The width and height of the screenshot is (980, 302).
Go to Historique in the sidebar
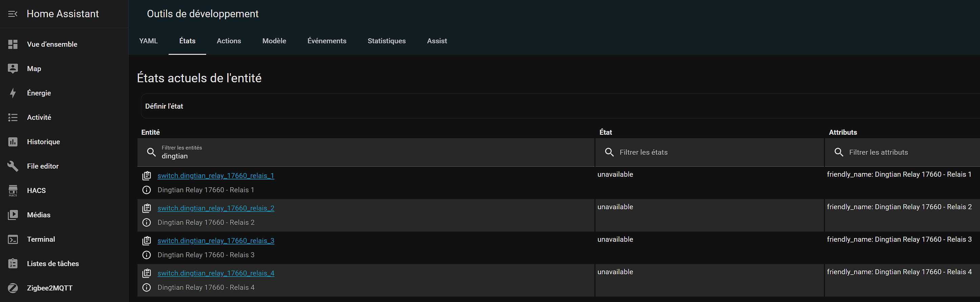pos(43,142)
